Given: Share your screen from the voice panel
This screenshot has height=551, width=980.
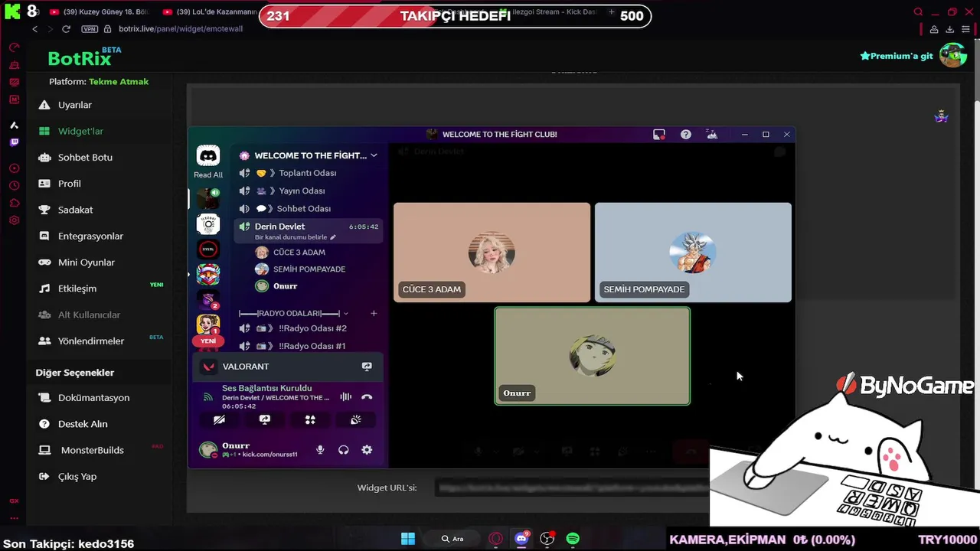Looking at the screenshot, I should pyautogui.click(x=265, y=419).
